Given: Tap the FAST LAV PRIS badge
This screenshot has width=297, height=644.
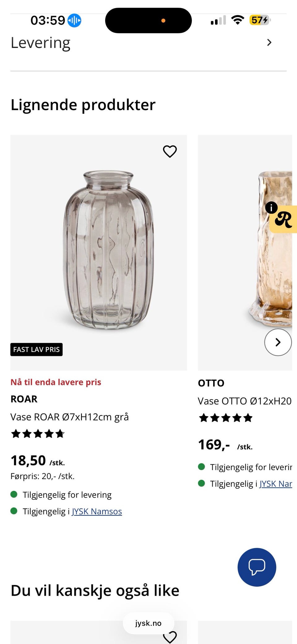Looking at the screenshot, I should [37, 349].
